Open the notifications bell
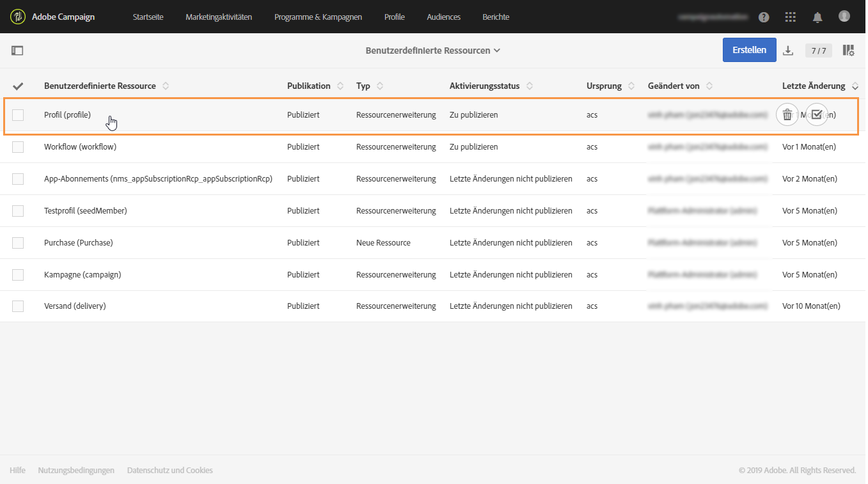 (817, 17)
